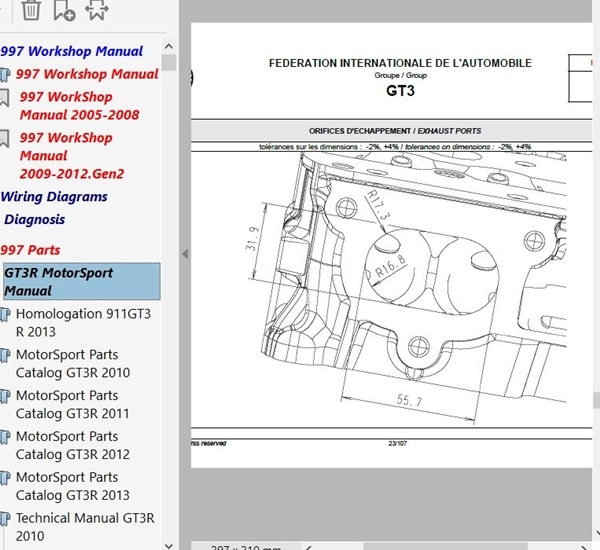Open MotorSport Parts Catalog GT3R 2011
This screenshot has width=600, height=550.
(x=72, y=405)
